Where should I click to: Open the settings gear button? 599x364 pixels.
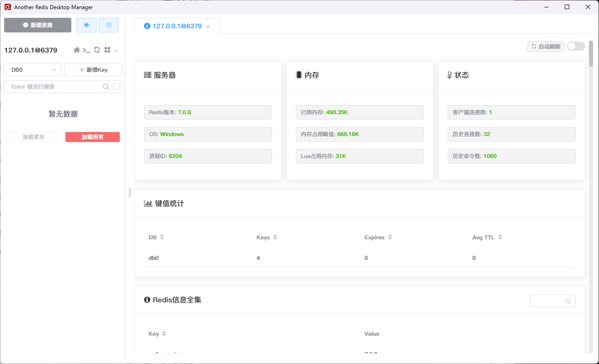[86, 25]
